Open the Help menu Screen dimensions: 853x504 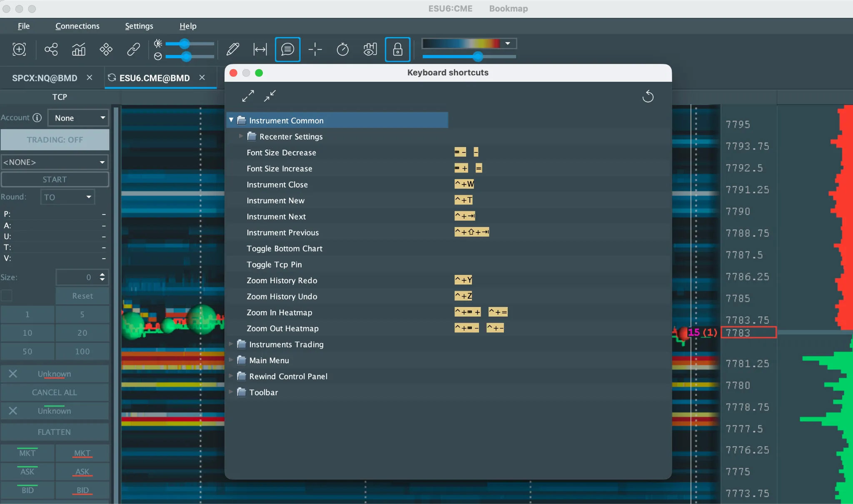tap(188, 26)
